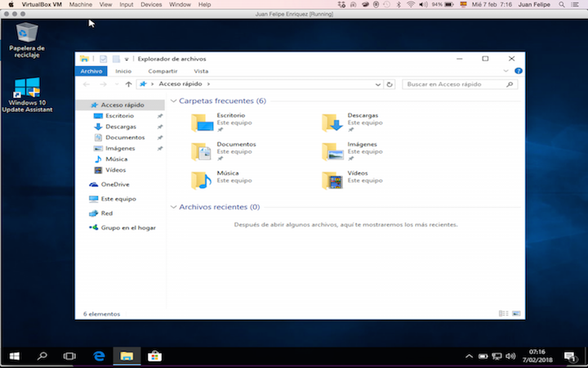Open the Vista ribbon tab
Image resolution: width=588 pixels, height=368 pixels.
pyautogui.click(x=201, y=71)
